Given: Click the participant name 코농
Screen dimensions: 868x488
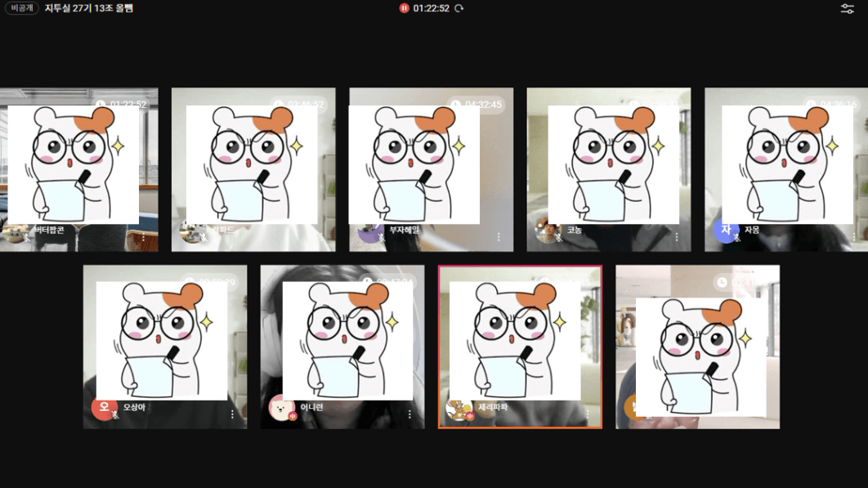Looking at the screenshot, I should click(574, 230).
